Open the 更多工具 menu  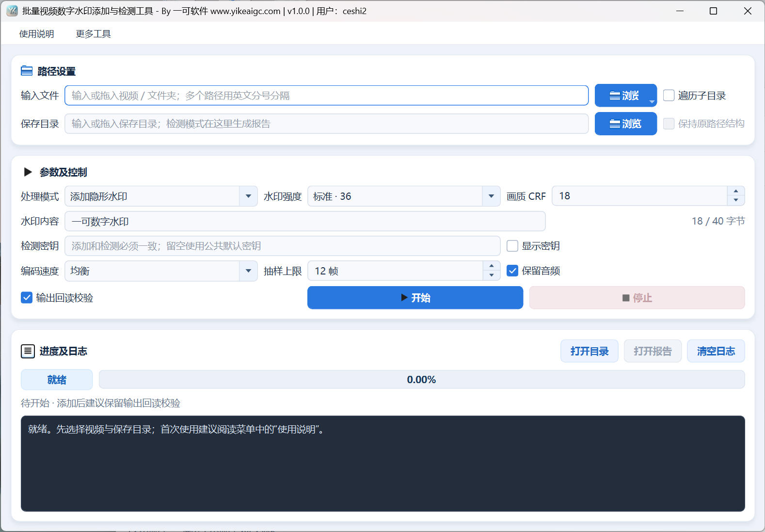94,34
